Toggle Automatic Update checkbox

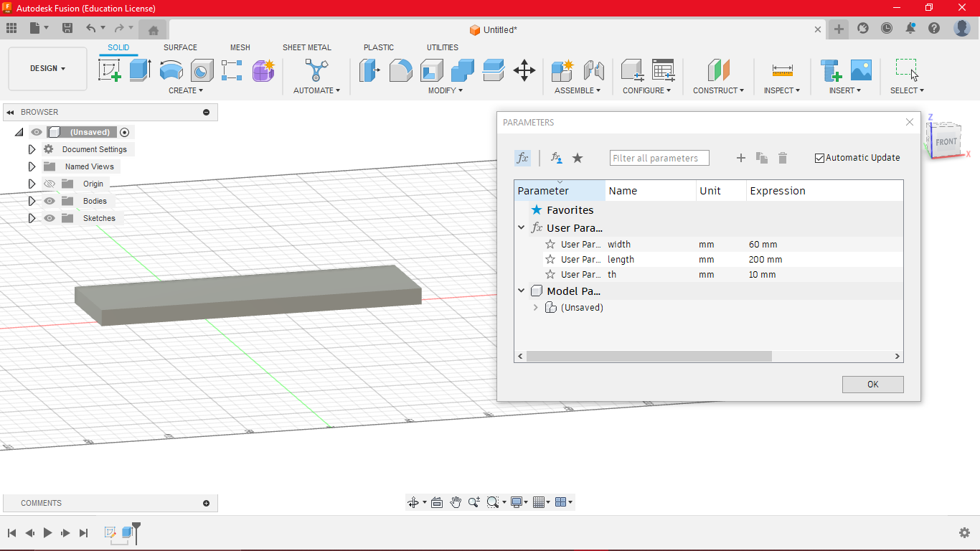coord(819,158)
